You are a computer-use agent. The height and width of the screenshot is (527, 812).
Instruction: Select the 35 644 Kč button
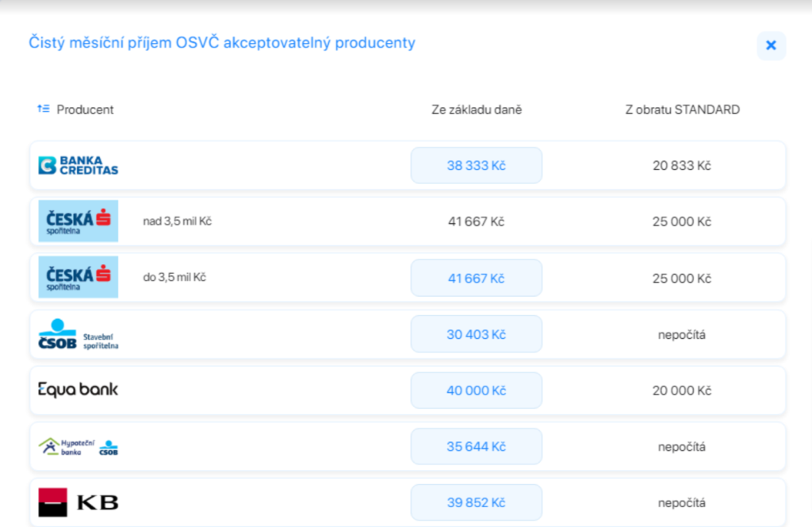[x=477, y=446]
